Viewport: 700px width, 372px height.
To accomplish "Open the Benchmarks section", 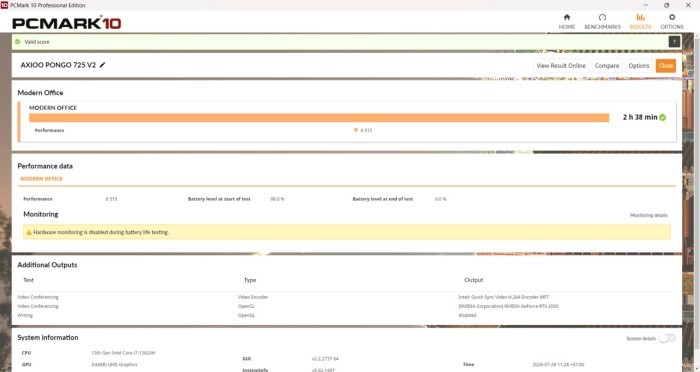I will pyautogui.click(x=602, y=21).
